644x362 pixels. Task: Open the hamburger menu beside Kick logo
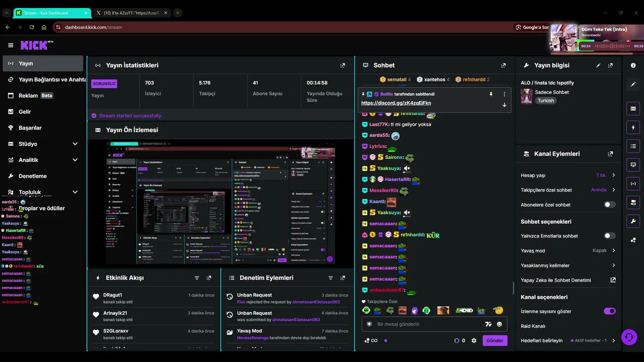(x=11, y=45)
